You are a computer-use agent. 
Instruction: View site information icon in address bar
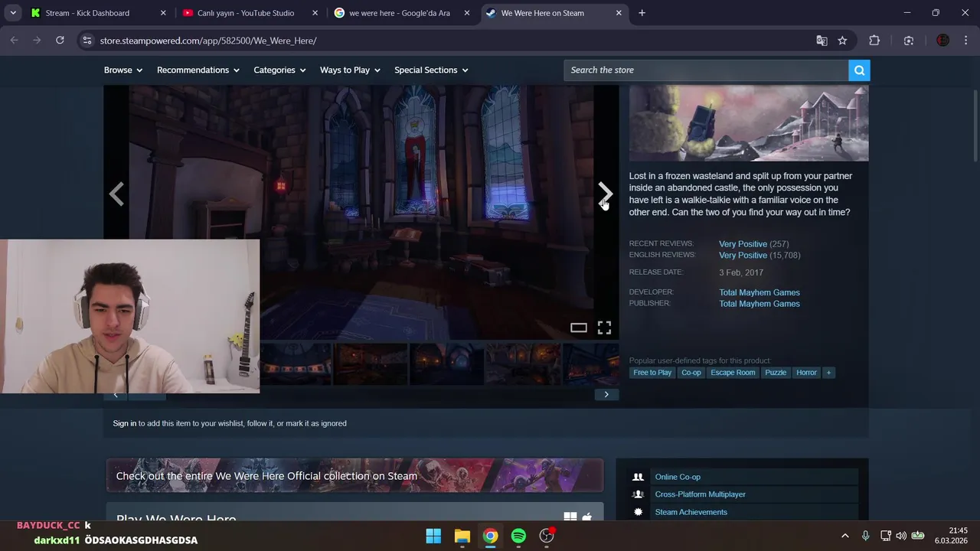87,41
